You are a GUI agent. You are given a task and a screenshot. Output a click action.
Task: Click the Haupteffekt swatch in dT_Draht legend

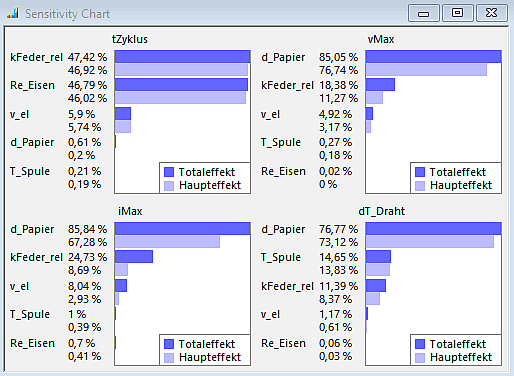[420, 358]
